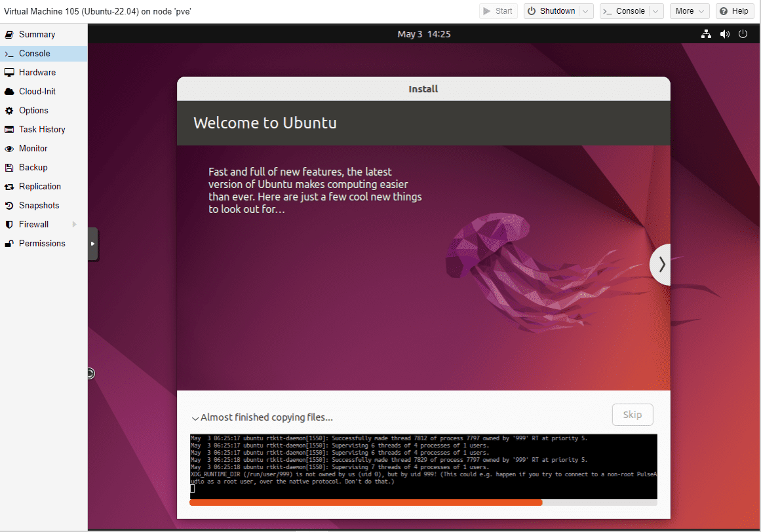
Task: Open the Ubuntu volume icon
Action: pyautogui.click(x=724, y=34)
